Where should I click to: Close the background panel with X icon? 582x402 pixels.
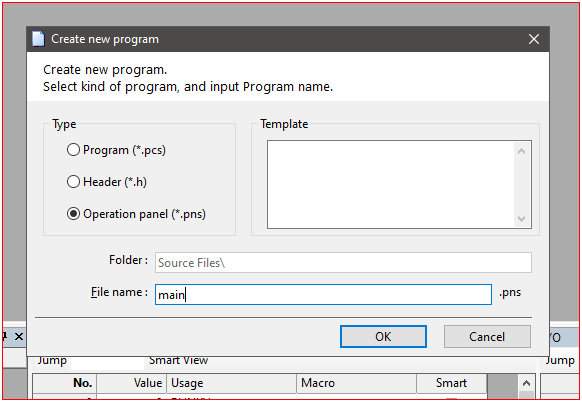[x=19, y=337]
